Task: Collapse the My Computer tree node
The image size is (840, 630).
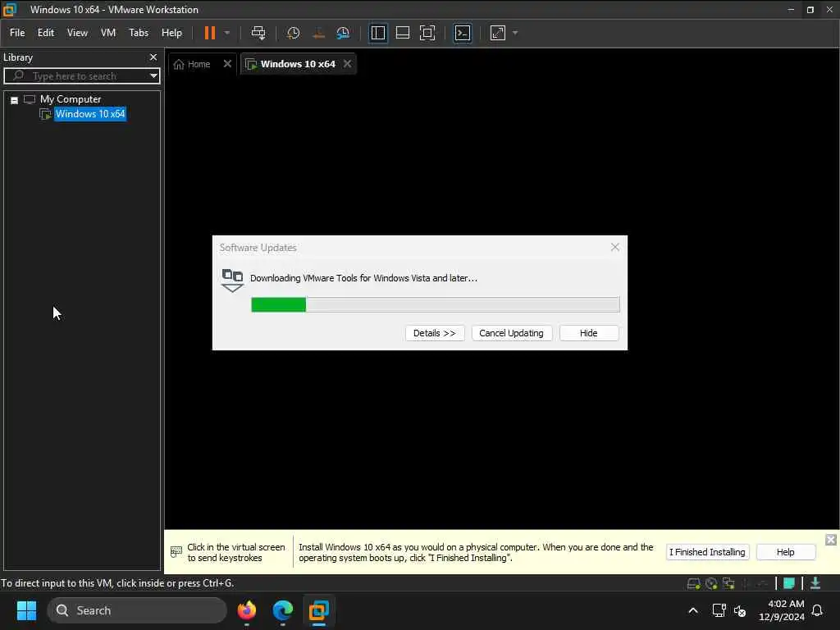Action: [x=15, y=100]
